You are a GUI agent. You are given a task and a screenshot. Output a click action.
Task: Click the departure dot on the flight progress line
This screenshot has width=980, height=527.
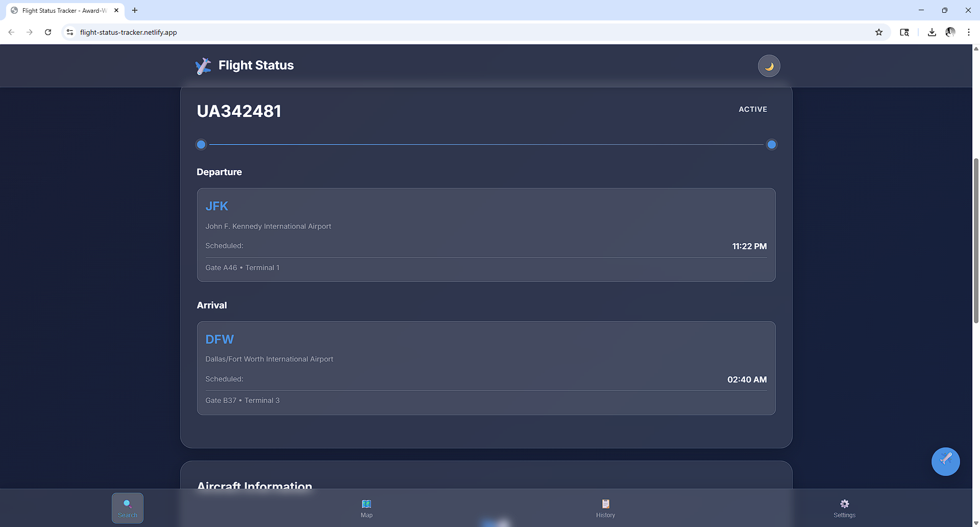(201, 145)
